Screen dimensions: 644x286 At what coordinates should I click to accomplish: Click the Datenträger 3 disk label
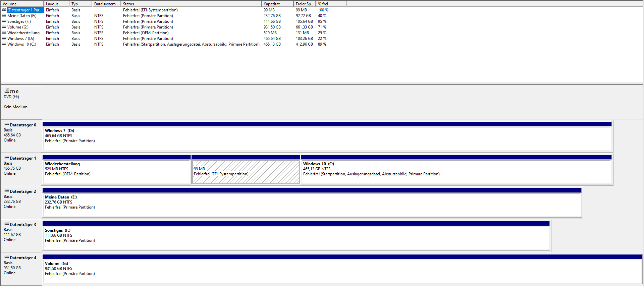tap(23, 225)
